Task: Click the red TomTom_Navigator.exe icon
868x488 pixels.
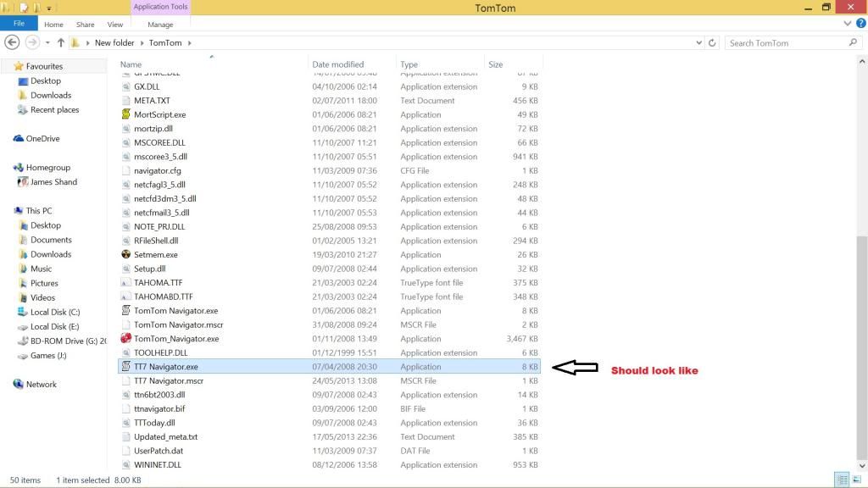Action: (x=126, y=338)
